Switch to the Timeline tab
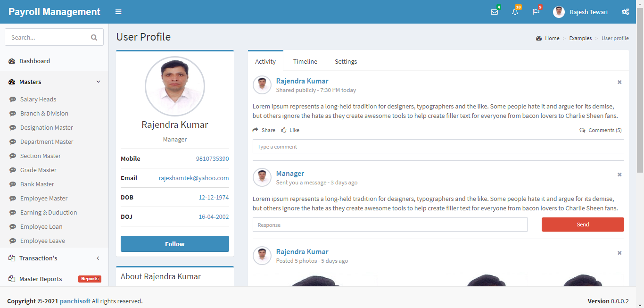Viewport: 644px width, 308px height. [x=305, y=61]
